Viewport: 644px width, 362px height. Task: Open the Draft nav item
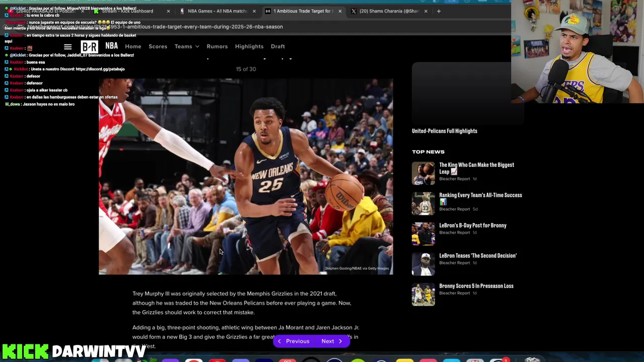click(x=278, y=46)
